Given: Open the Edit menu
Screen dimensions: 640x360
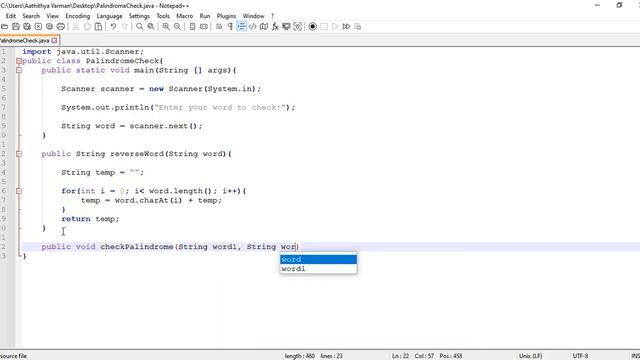Looking at the screenshot, I should click(11, 16).
